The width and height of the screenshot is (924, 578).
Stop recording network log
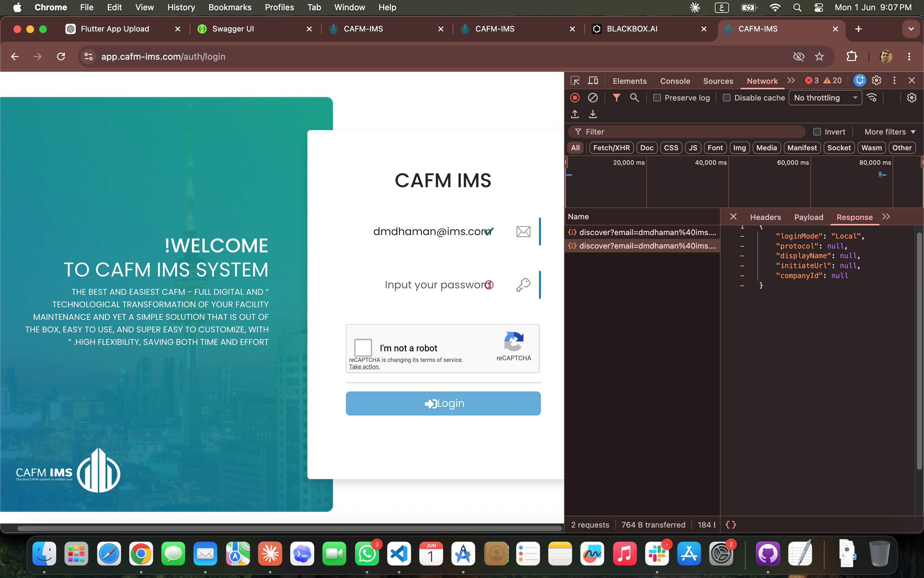[x=575, y=98]
